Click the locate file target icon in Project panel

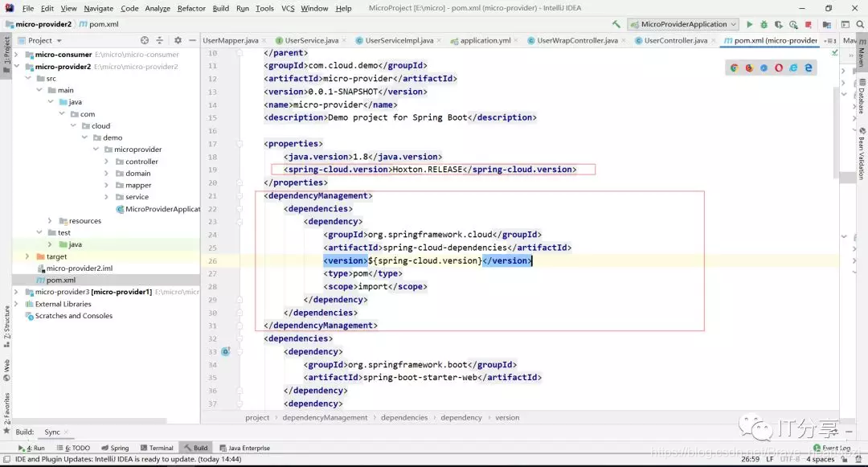pyautogui.click(x=145, y=40)
